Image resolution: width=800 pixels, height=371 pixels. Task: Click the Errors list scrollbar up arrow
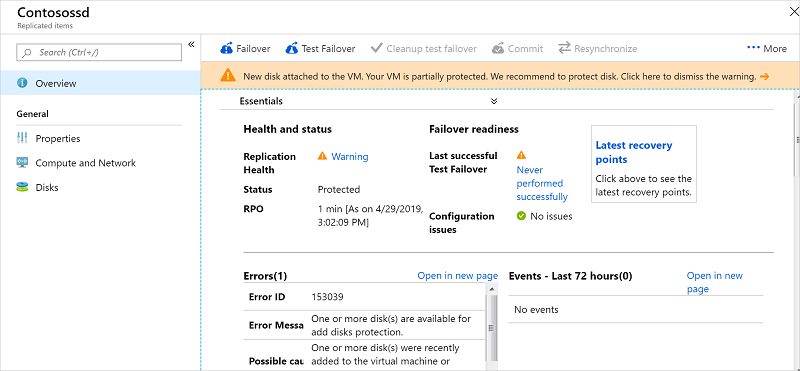[x=492, y=289]
